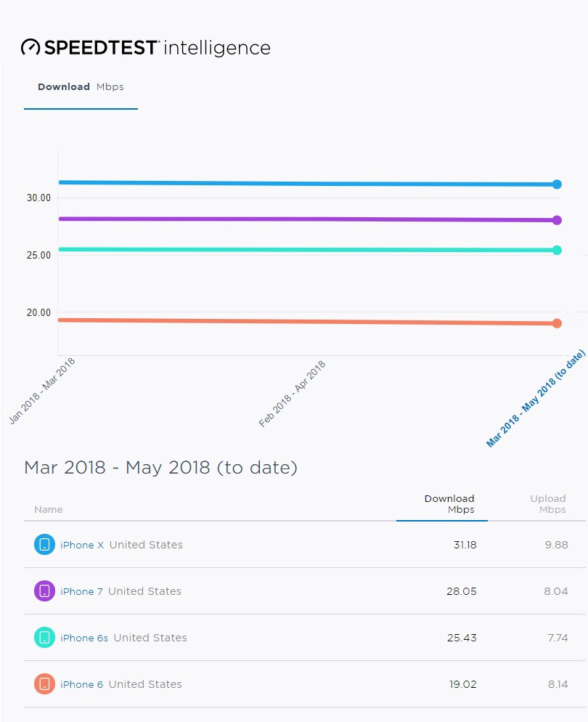Click the Name column header
This screenshot has height=722, width=588.
pos(49,510)
